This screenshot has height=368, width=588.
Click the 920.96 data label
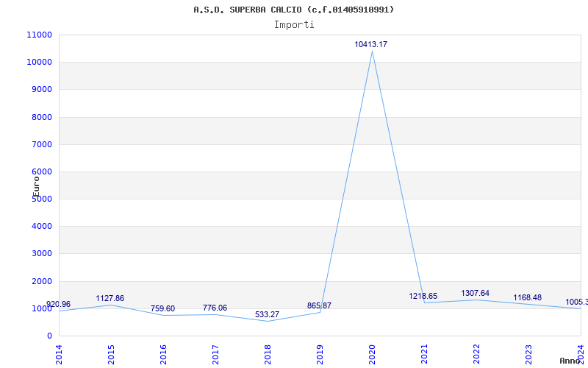pos(59,305)
